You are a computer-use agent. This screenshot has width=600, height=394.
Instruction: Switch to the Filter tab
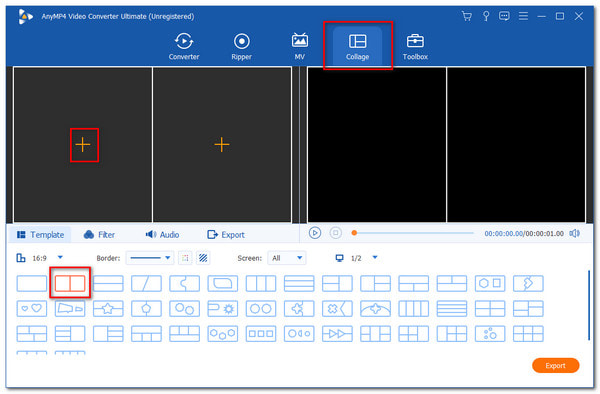point(99,234)
